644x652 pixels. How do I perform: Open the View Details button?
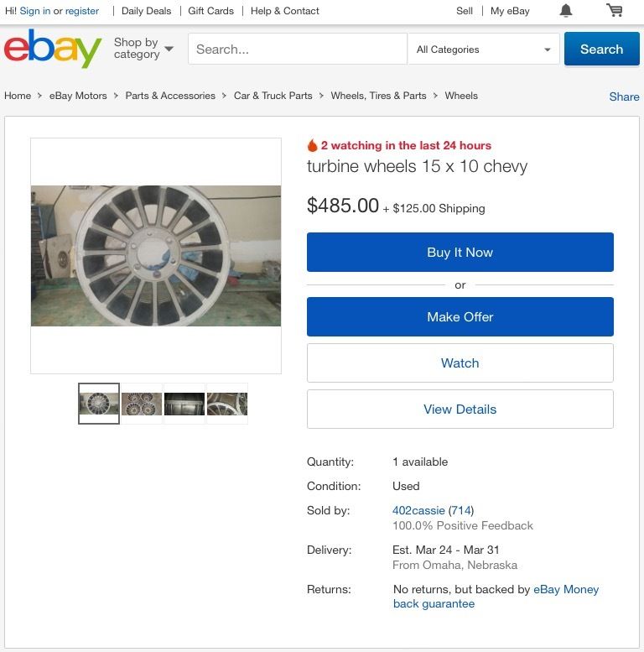click(x=460, y=409)
